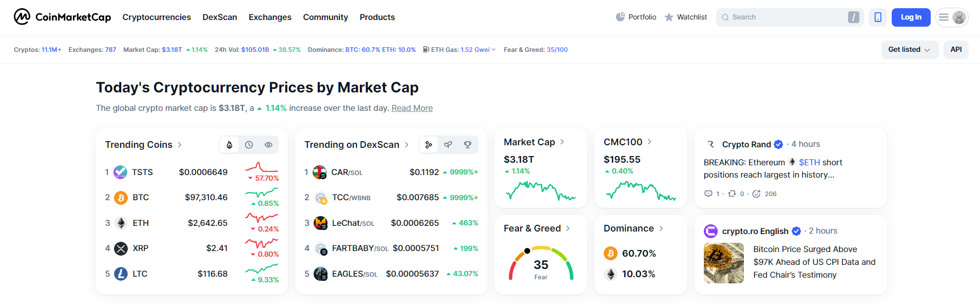Open the DexScan menu item
This screenshot has width=980, height=308.
220,17
